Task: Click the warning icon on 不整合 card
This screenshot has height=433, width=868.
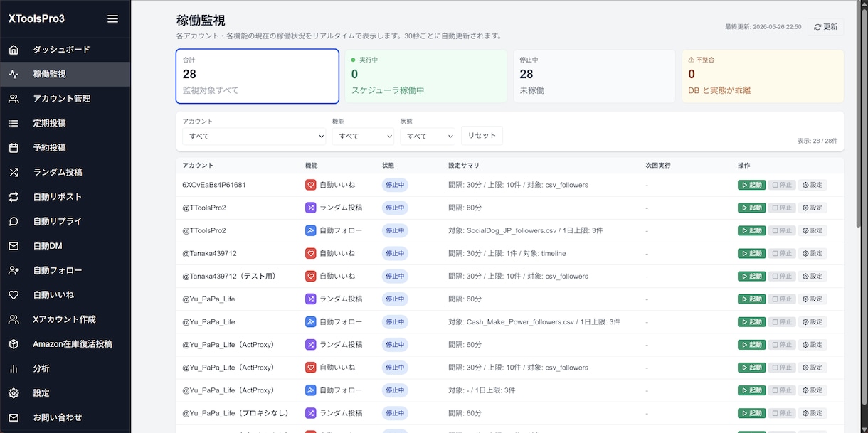Action: click(691, 60)
